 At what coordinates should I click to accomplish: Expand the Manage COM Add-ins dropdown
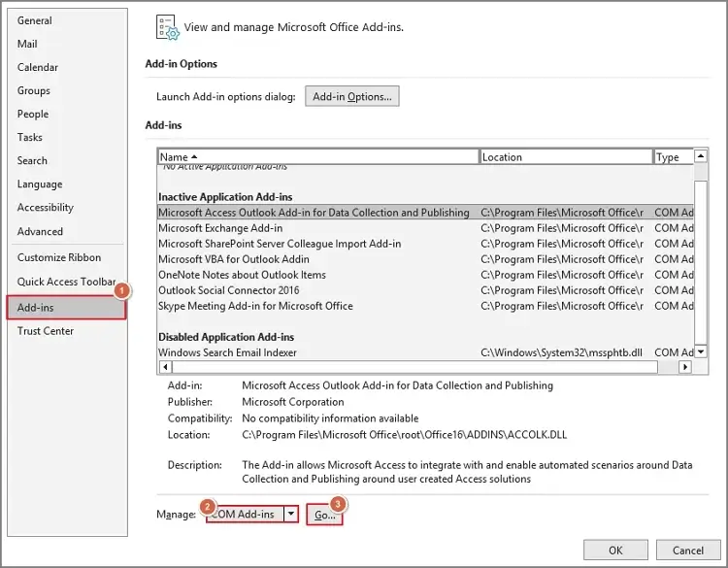(290, 515)
